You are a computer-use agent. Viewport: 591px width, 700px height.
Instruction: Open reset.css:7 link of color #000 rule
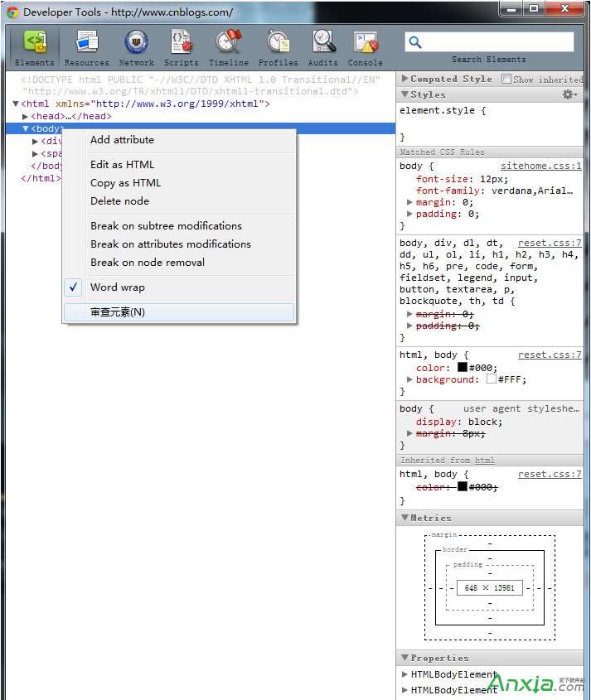(550, 355)
